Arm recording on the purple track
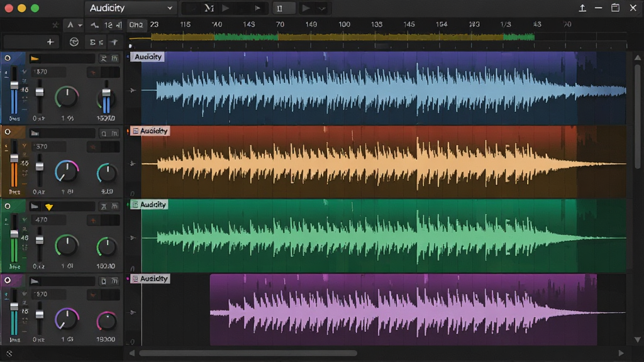 [x=8, y=280]
